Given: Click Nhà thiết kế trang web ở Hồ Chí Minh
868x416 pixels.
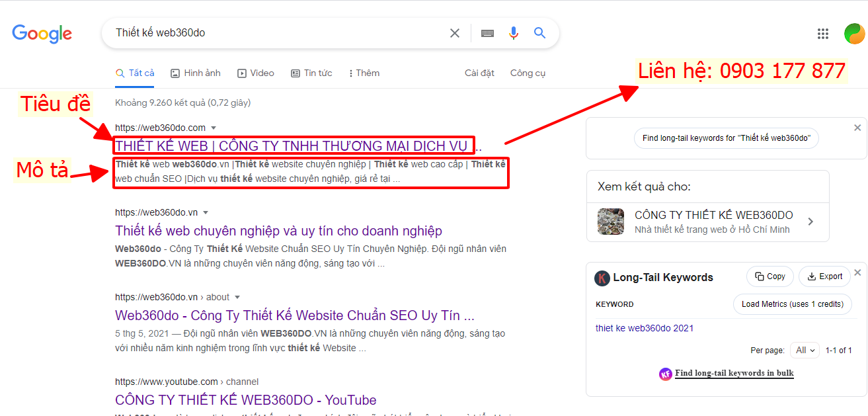Looking at the screenshot, I should click(x=712, y=229).
